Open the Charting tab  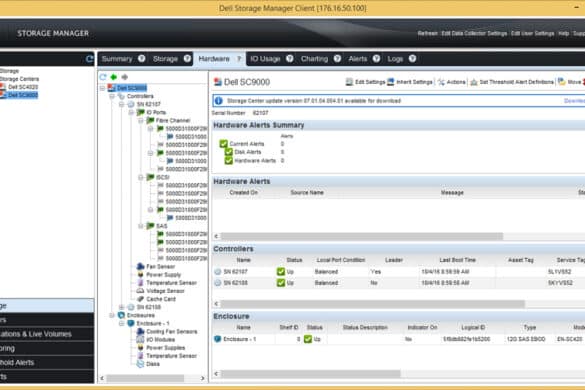(314, 59)
